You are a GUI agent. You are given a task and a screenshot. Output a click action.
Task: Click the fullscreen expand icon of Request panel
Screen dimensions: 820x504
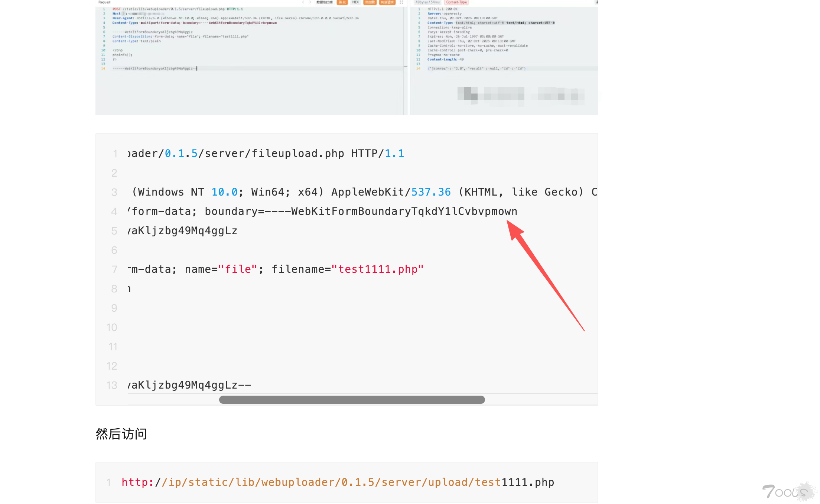tap(401, 2)
